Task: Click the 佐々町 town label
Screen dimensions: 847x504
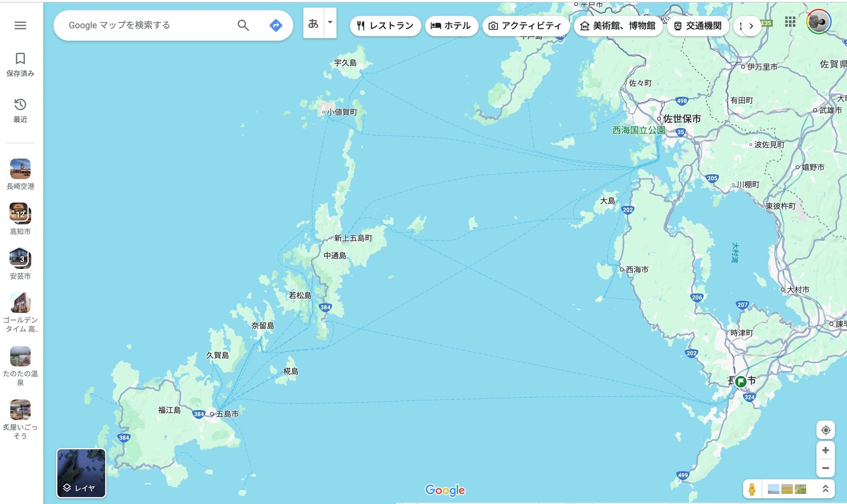Action: (x=640, y=83)
